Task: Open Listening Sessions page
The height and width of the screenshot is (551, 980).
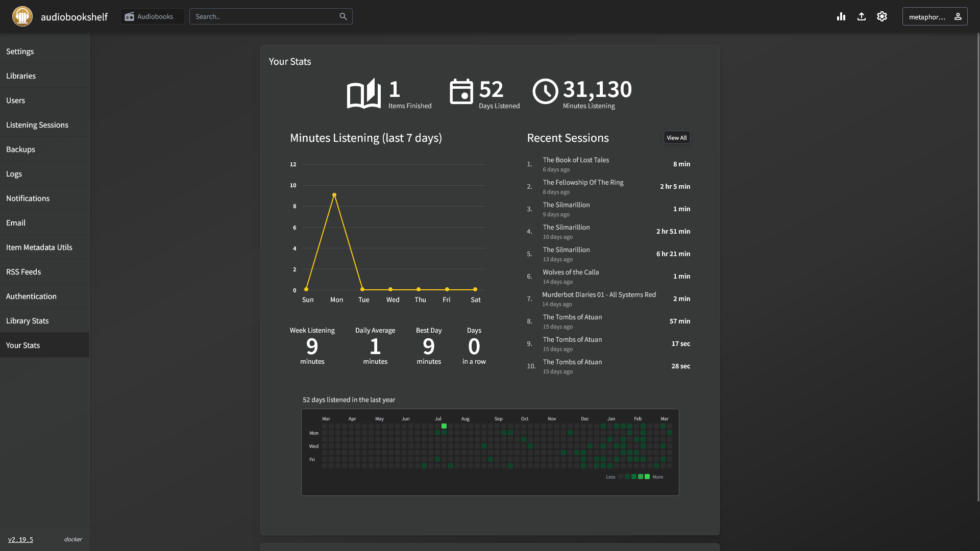Action: [x=45, y=124]
